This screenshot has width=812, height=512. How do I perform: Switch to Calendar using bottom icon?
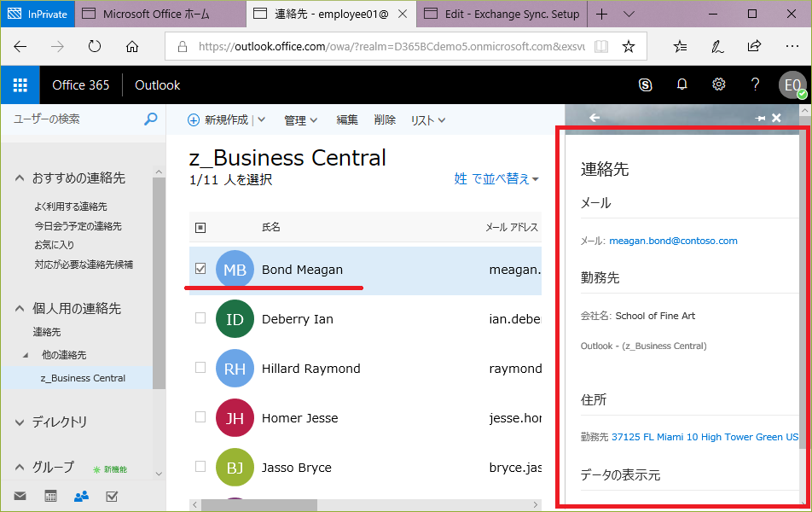51,497
